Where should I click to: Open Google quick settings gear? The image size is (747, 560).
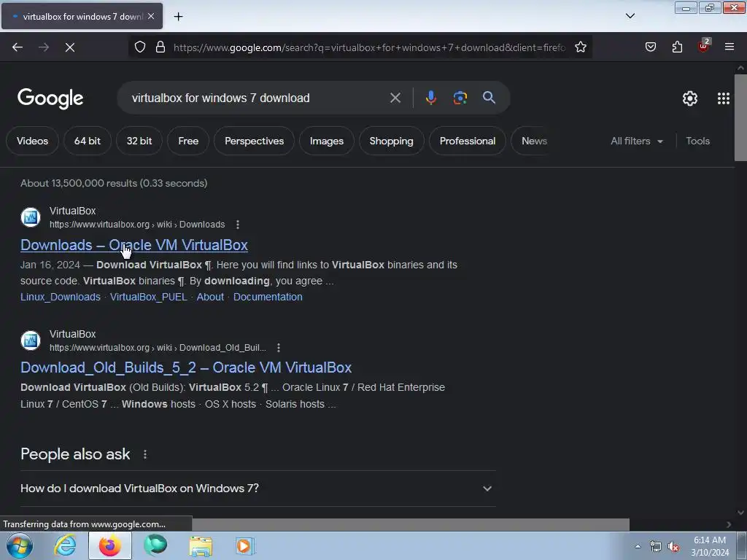pyautogui.click(x=690, y=98)
